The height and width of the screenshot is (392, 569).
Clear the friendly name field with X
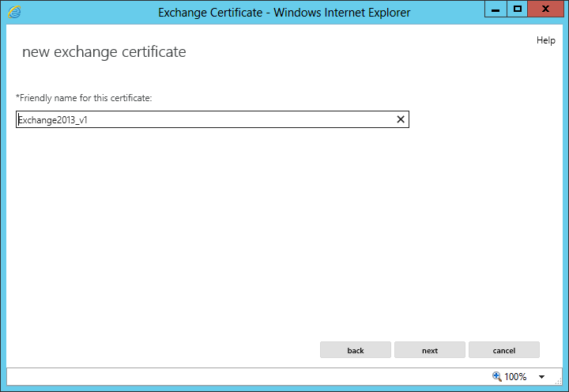pyautogui.click(x=401, y=119)
